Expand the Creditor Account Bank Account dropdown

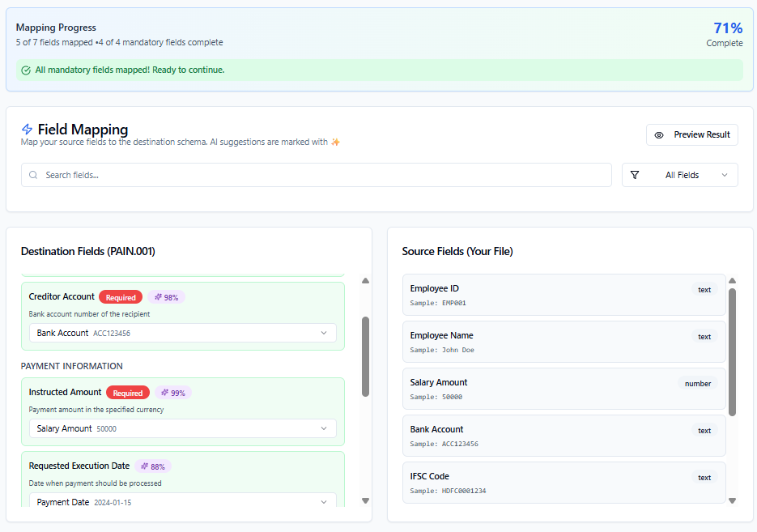pos(182,333)
